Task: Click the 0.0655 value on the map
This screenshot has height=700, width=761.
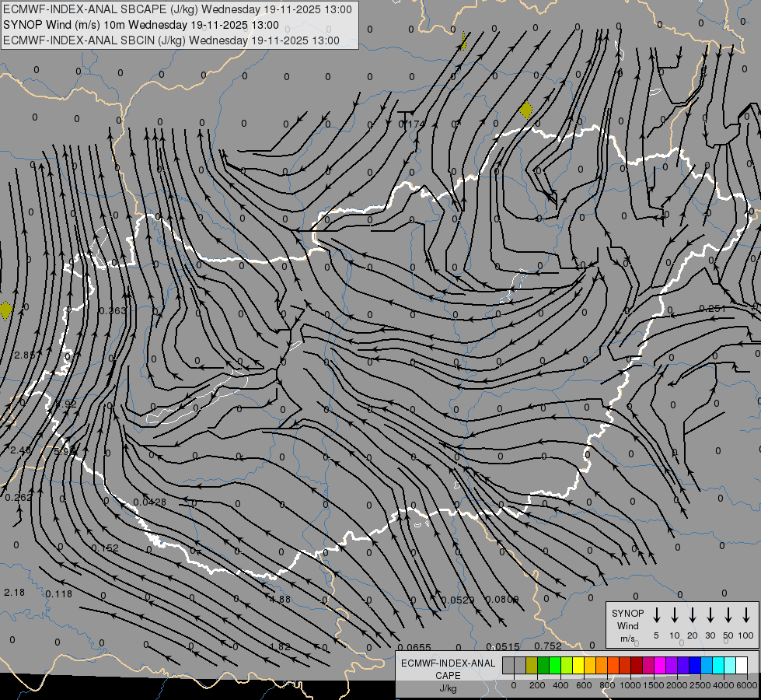Action: pos(414,647)
